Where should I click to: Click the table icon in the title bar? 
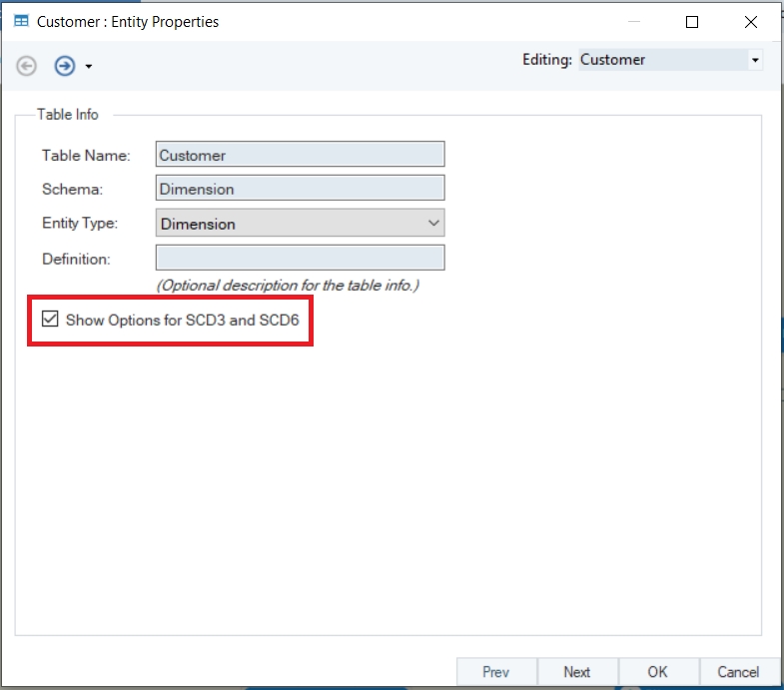pyautogui.click(x=21, y=21)
